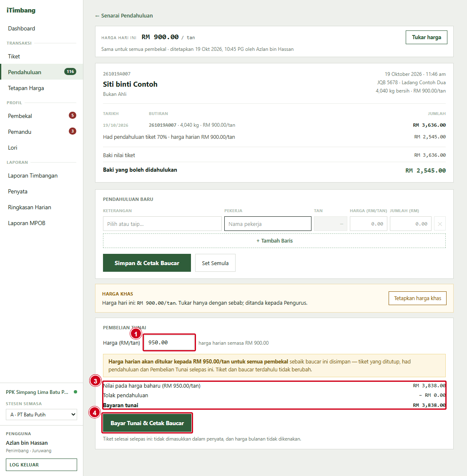This screenshot has width=467, height=476.
Task: Go back to Senarai Pendahuluan
Action: (x=124, y=15)
